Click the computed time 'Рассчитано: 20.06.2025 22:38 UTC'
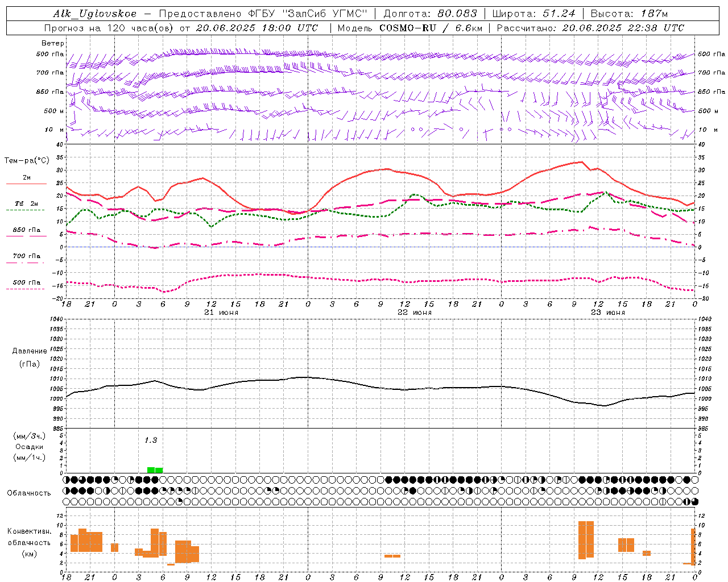Viewport: 728px width, 582px height. [x=590, y=28]
